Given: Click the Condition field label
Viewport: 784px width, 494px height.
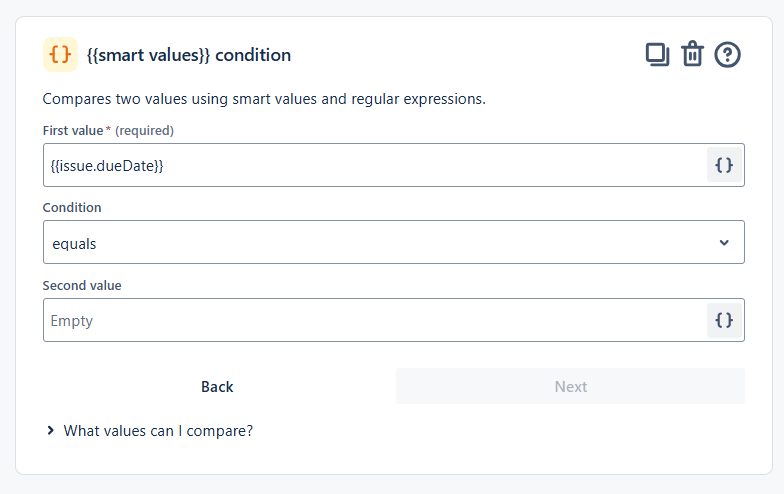Looking at the screenshot, I should pyautogui.click(x=72, y=207).
